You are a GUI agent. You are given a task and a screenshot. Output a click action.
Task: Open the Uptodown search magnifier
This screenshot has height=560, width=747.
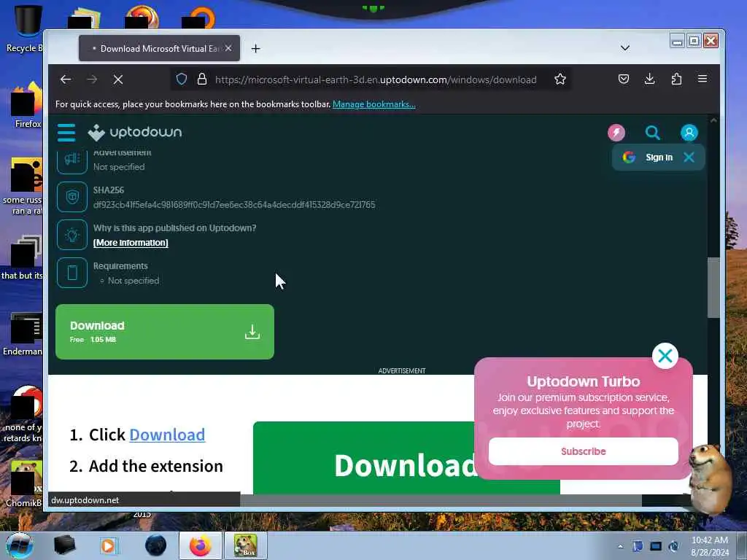(653, 133)
